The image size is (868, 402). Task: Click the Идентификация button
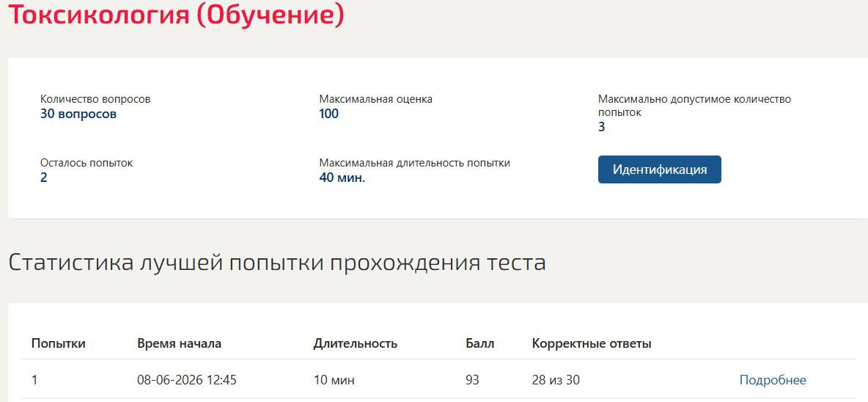point(659,169)
